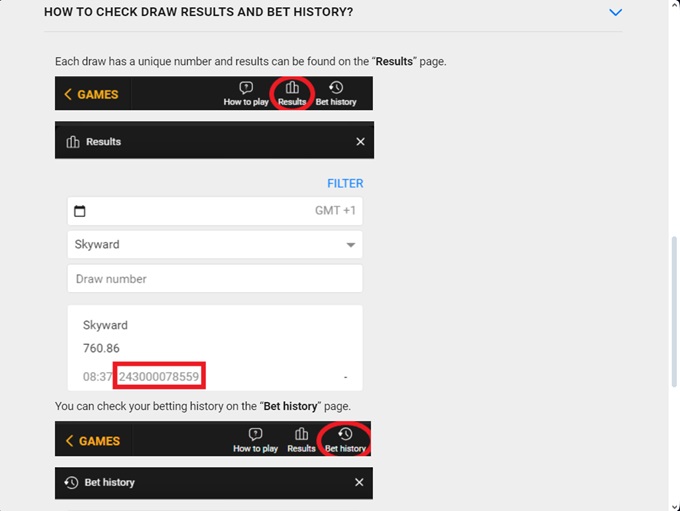
Task: Close the Results panel with X
Action: pos(360,141)
